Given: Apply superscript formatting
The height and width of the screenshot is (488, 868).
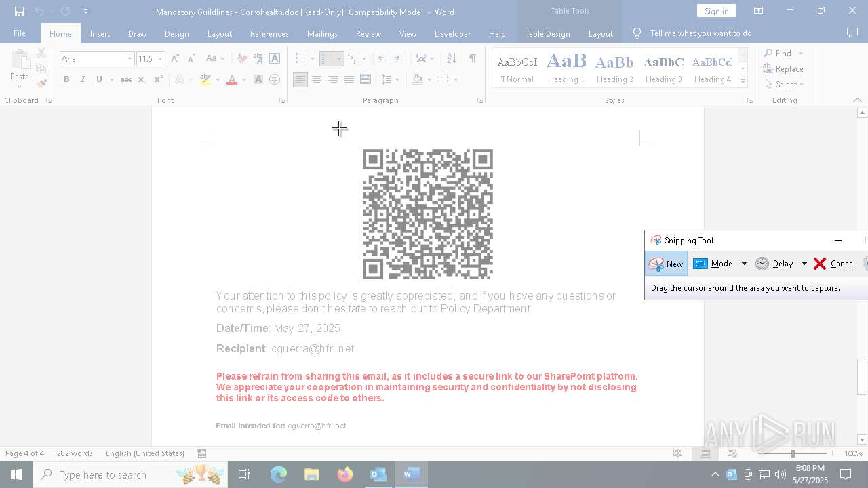Looking at the screenshot, I should pos(158,79).
